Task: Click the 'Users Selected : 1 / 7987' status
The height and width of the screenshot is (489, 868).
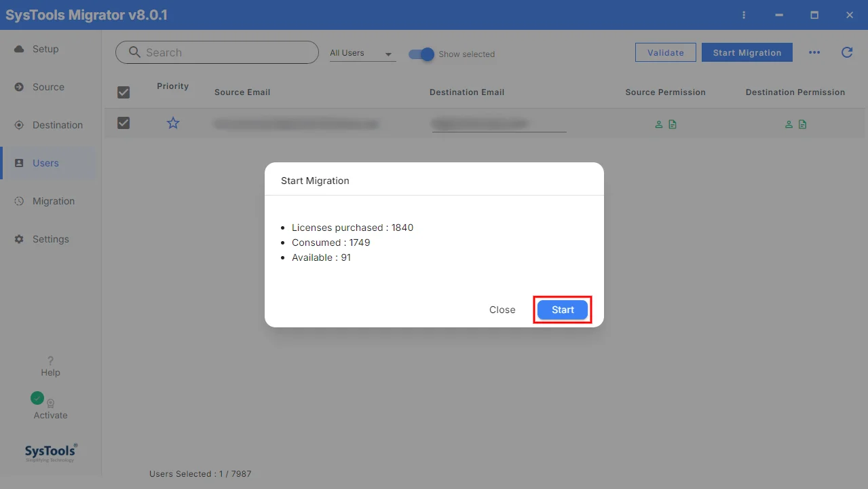Action: (x=200, y=474)
